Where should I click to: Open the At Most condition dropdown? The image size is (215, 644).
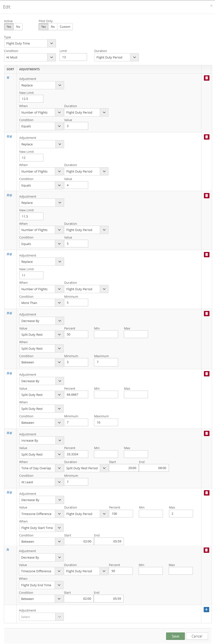tap(30, 58)
